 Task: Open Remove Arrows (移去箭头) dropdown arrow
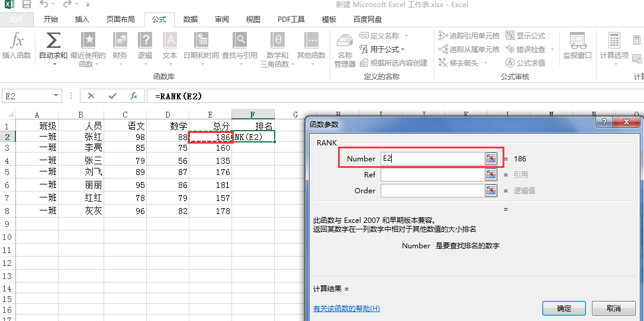(485, 63)
